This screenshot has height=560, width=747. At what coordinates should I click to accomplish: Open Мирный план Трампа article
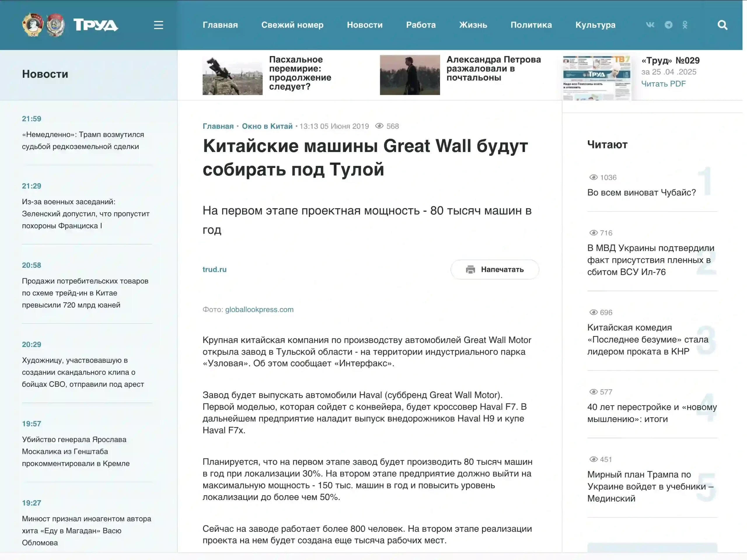tap(650, 487)
